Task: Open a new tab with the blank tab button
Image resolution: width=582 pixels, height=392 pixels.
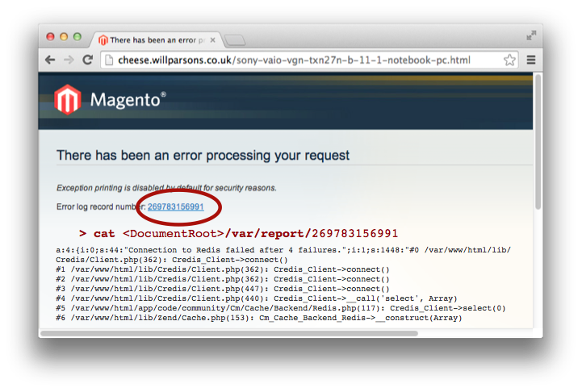Action: pyautogui.click(x=235, y=40)
